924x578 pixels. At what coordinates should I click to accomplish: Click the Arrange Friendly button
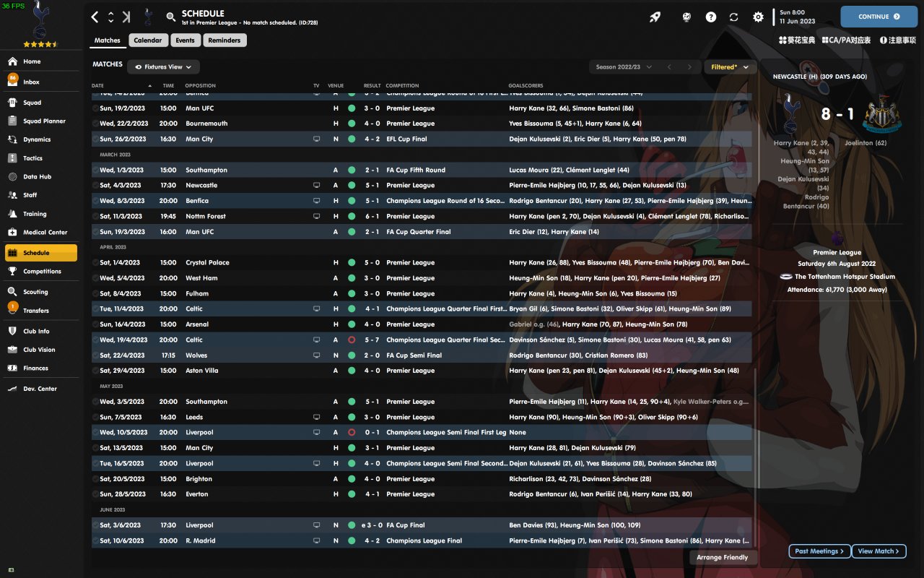[723, 558]
